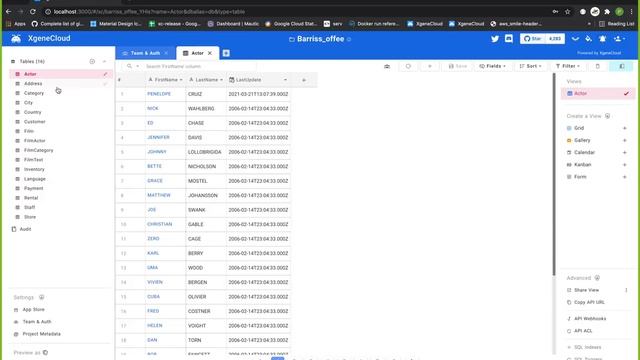The height and width of the screenshot is (360, 640).
Task: Click the search magnifier icon
Action: (x=129, y=66)
